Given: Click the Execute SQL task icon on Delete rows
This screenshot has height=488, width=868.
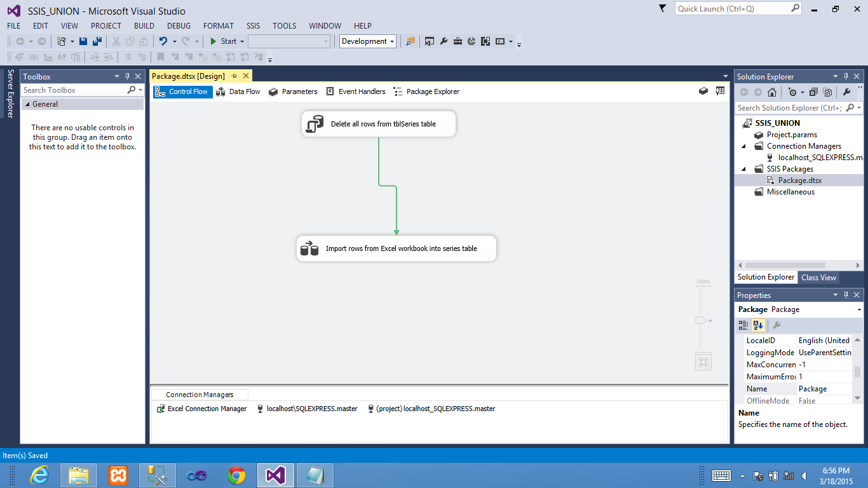Looking at the screenshot, I should tap(315, 124).
